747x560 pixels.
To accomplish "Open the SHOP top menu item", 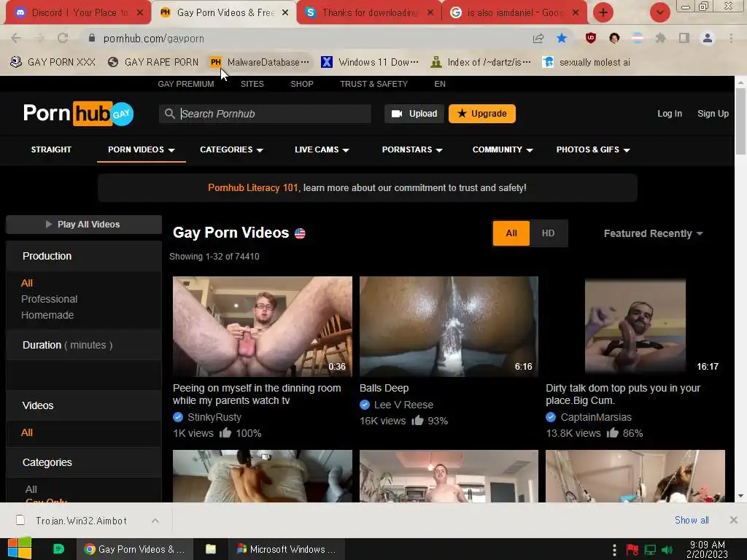I will (x=301, y=84).
